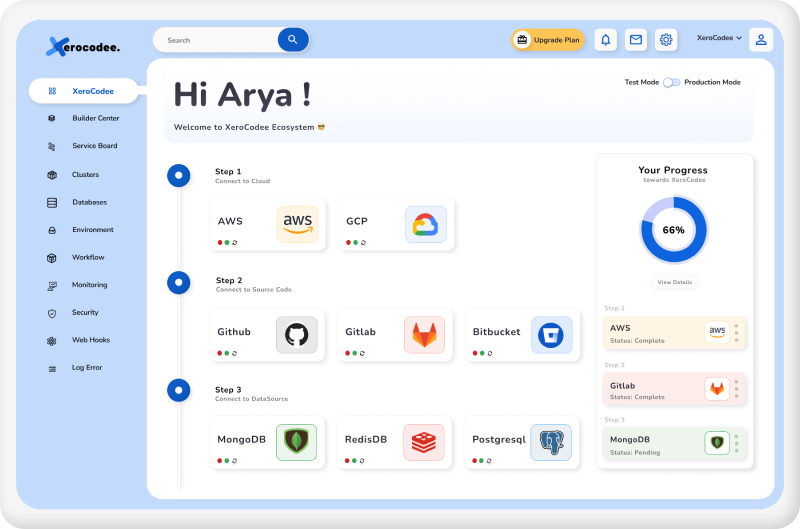This screenshot has width=800, height=529.
Task: Select the GCP cloud card
Action: 396,224
